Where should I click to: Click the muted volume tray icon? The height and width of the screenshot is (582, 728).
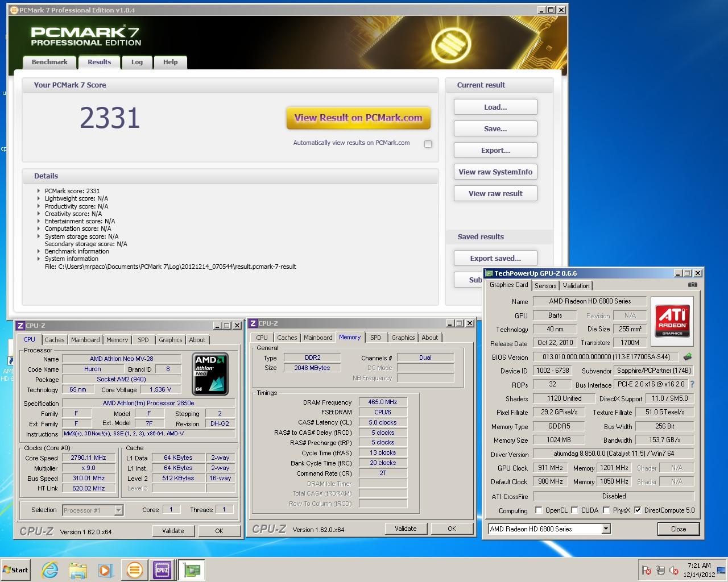[x=674, y=570]
